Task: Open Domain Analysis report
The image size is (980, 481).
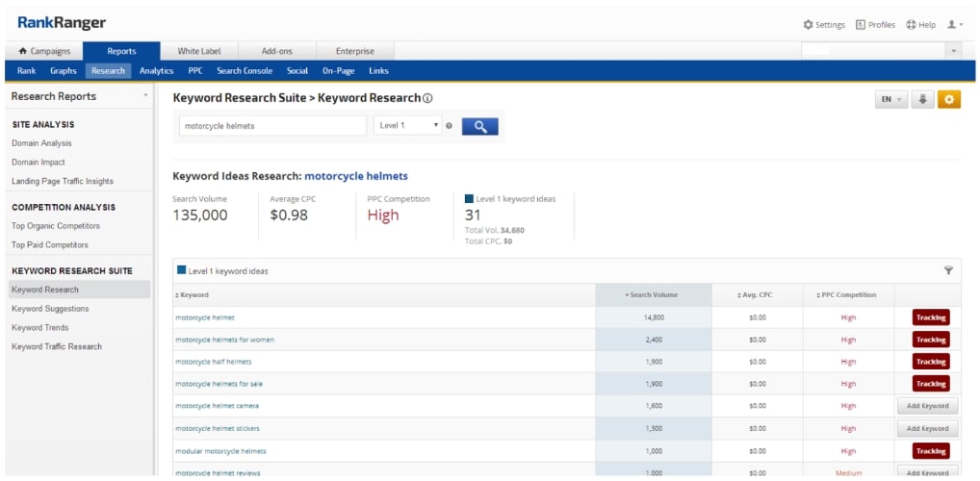Action: point(41,143)
